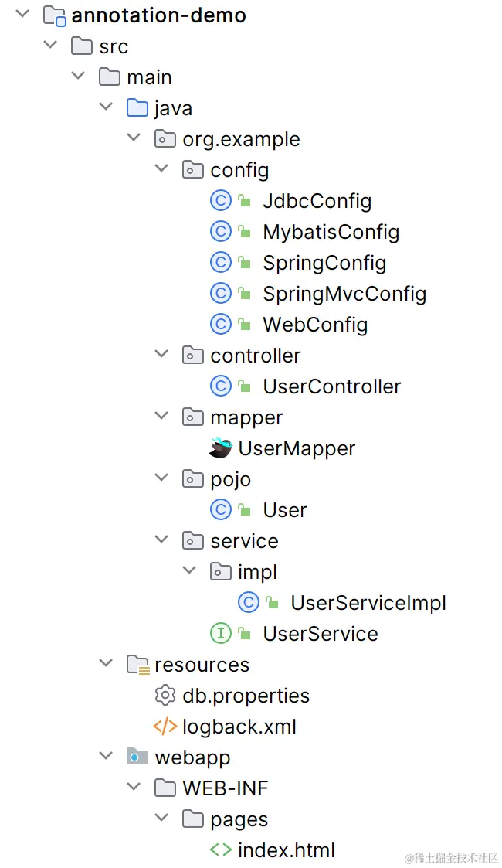Collapse the impl package
The width and height of the screenshot is (502, 868).
[x=189, y=570]
